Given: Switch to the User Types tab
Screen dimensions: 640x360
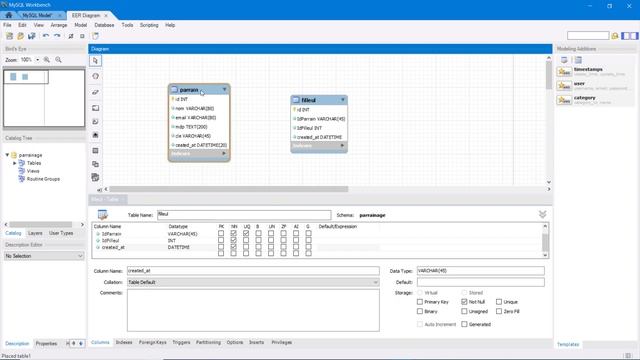Looking at the screenshot, I should (61, 233).
